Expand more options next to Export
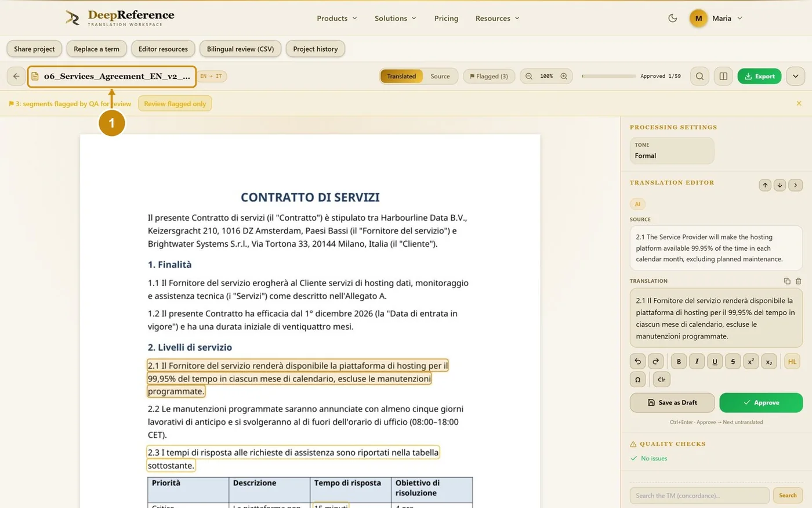The height and width of the screenshot is (508, 812). 796,76
